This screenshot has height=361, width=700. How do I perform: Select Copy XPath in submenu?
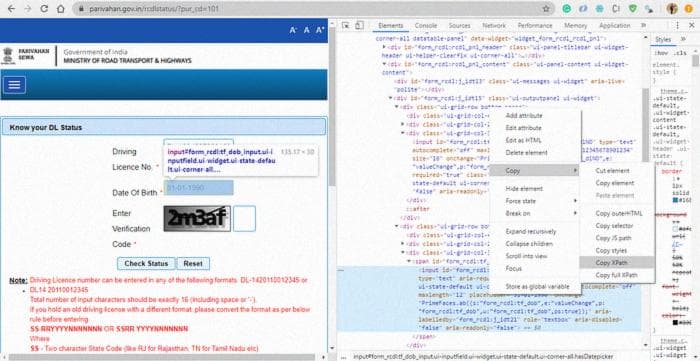click(617, 263)
